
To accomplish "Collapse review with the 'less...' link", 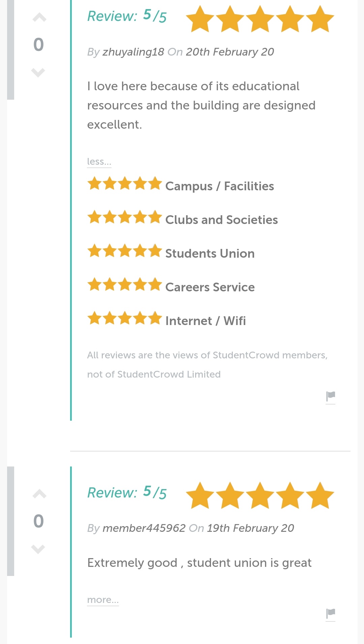I will pos(99,162).
